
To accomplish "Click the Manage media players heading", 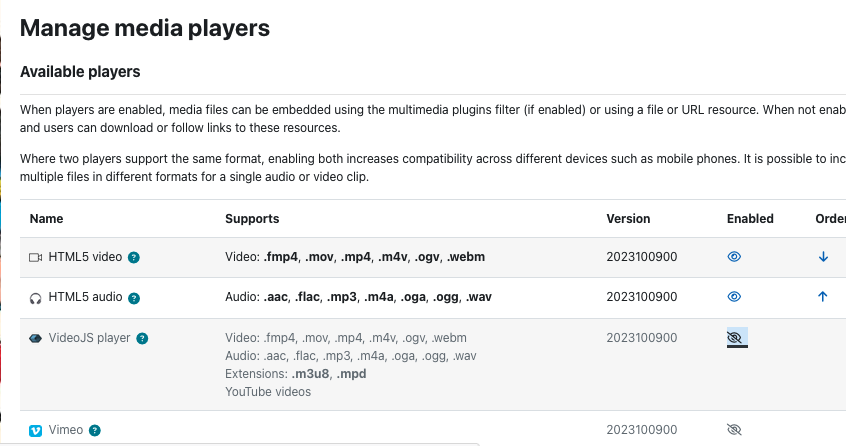I will [145, 28].
